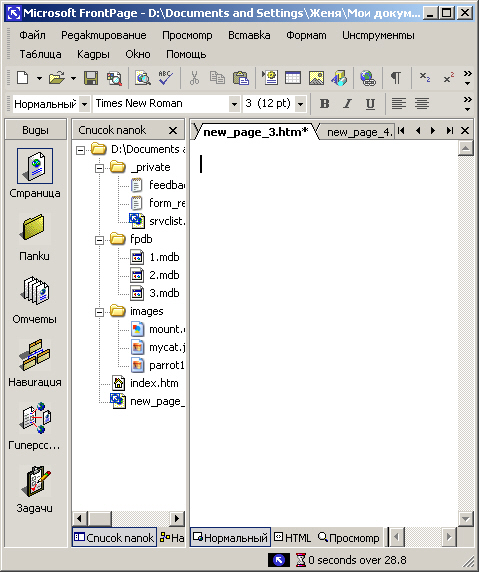The image size is (479, 572).
Task: Open the dropdown arrow next to New page
Action: click(39, 78)
